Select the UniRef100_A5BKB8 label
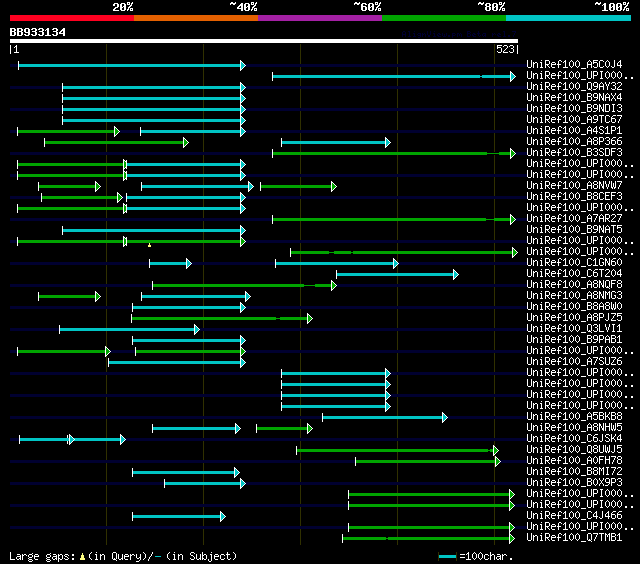Image resolution: width=640 pixels, height=564 pixels. coord(574,416)
